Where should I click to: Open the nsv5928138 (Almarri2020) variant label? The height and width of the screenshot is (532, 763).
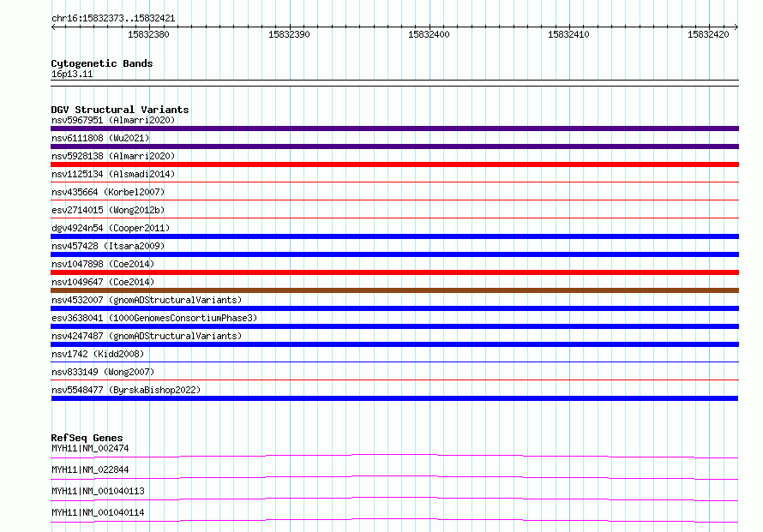point(113,156)
